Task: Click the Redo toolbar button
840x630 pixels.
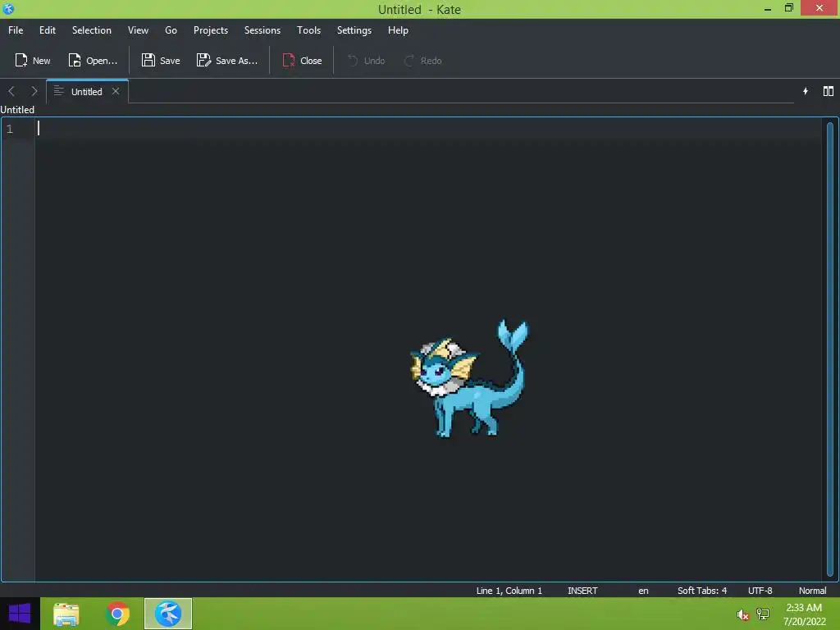Action: click(x=422, y=61)
